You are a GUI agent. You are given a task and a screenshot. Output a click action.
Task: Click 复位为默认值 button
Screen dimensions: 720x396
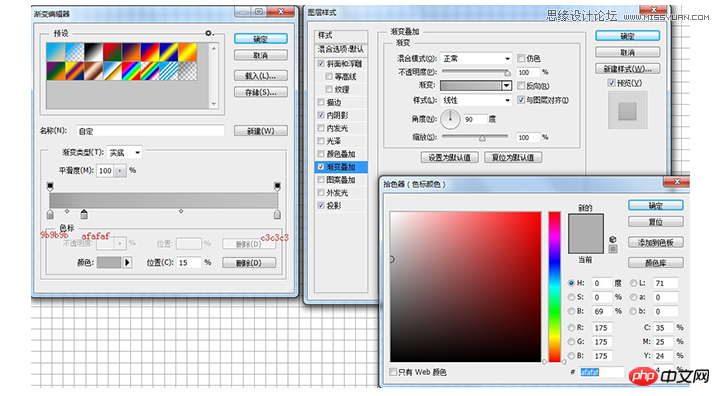point(513,158)
